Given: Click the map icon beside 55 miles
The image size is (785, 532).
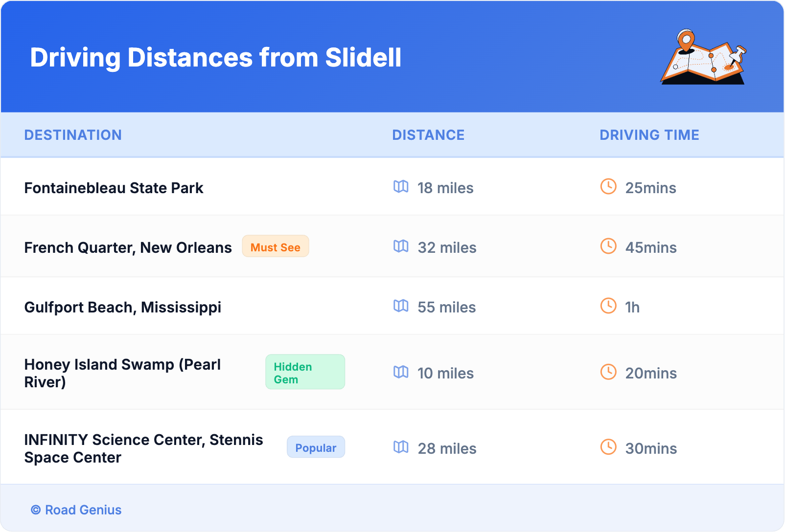Looking at the screenshot, I should pos(401,306).
